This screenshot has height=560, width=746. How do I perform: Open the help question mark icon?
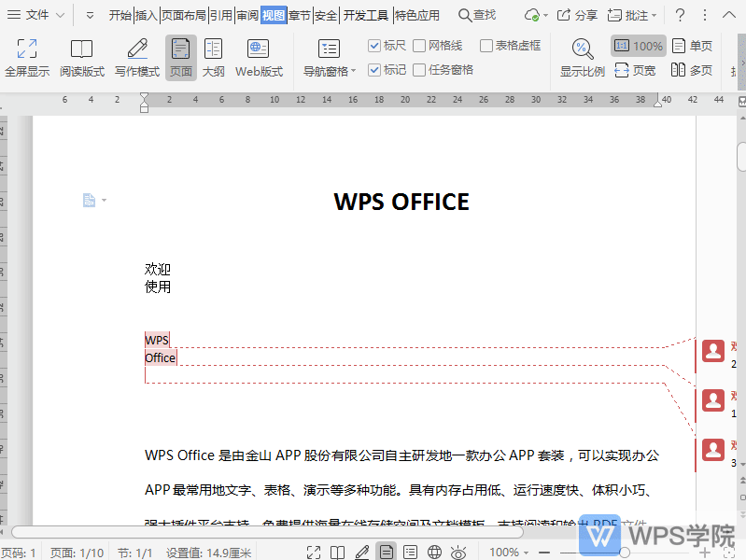pyautogui.click(x=680, y=15)
